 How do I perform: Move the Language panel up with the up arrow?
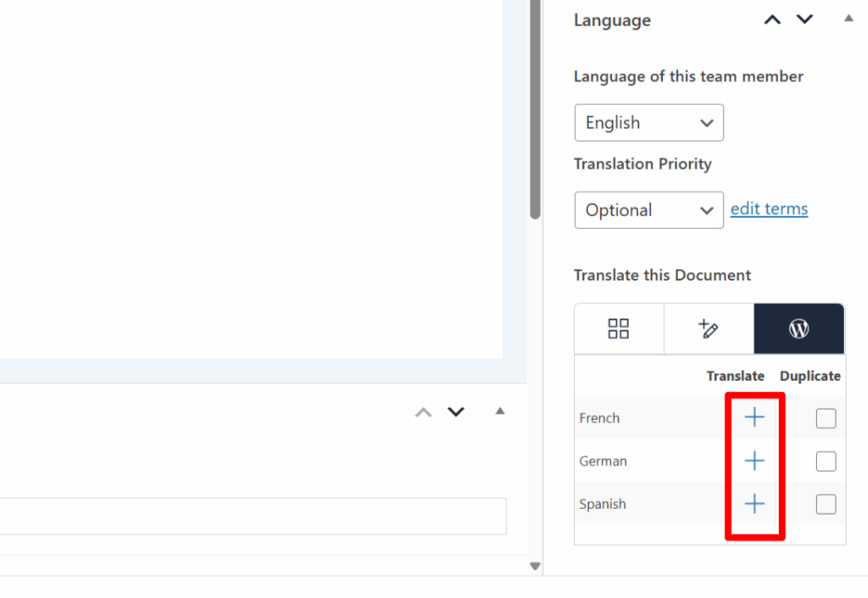coord(771,19)
